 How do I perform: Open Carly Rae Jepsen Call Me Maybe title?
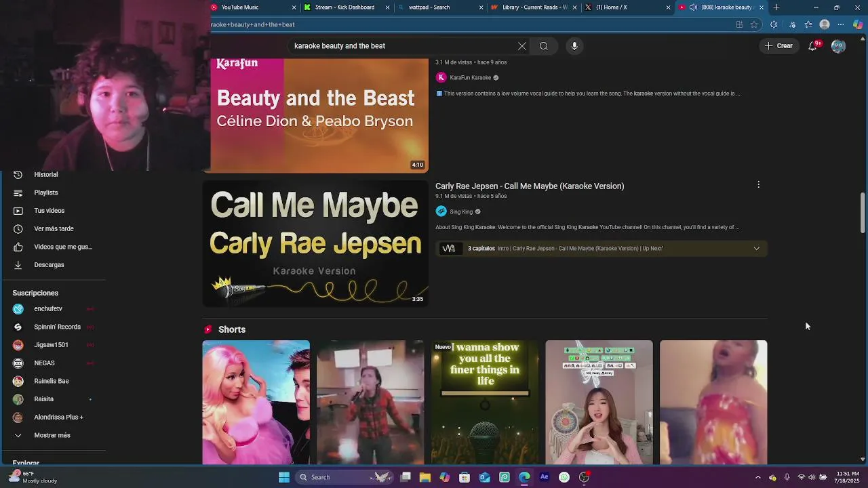point(530,186)
